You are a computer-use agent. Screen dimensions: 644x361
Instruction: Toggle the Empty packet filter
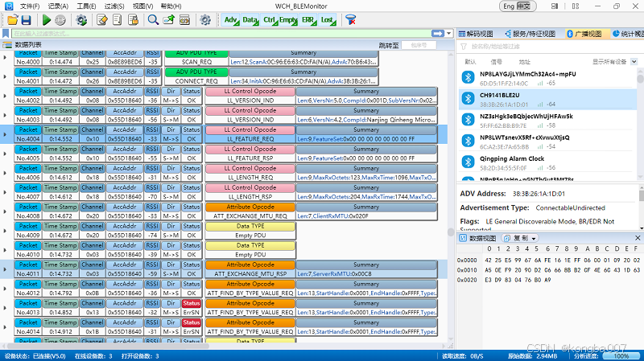coord(288,19)
